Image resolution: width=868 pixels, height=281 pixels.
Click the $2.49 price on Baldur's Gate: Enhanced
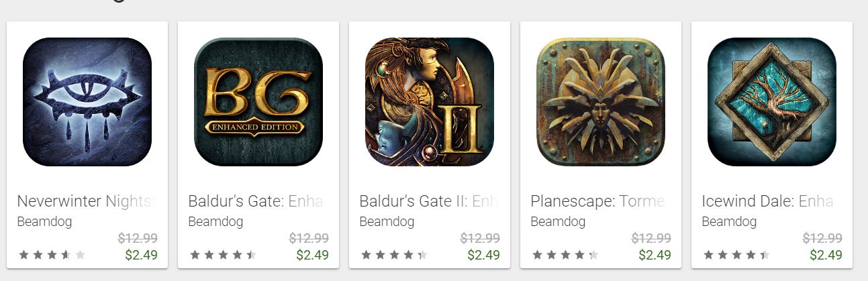[x=313, y=255]
